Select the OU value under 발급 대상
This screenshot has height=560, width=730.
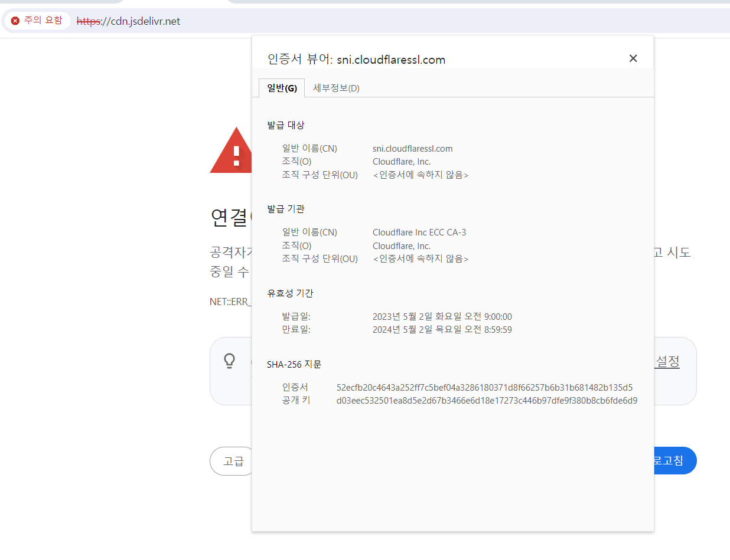click(421, 175)
